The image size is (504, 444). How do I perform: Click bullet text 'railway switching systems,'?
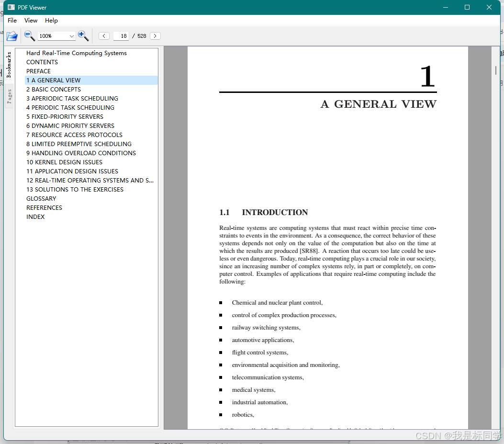coord(266,328)
